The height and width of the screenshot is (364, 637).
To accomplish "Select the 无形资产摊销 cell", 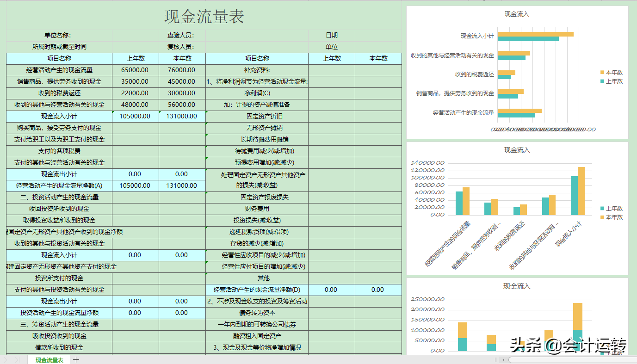I will [x=257, y=128].
